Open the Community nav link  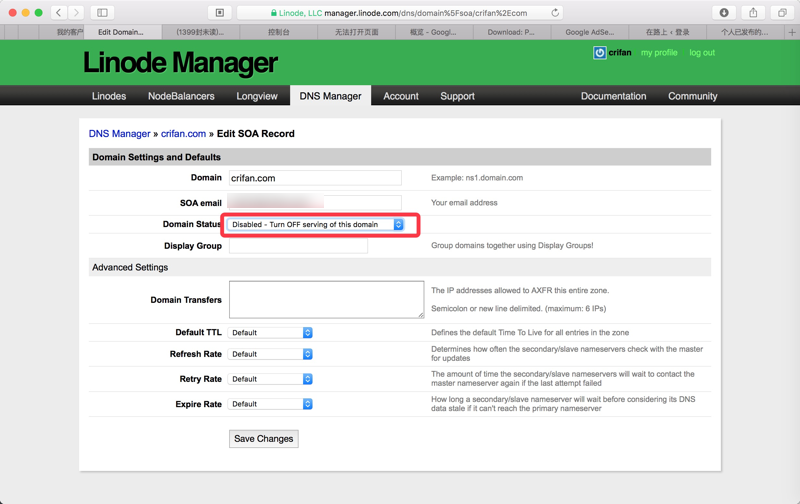(x=692, y=96)
